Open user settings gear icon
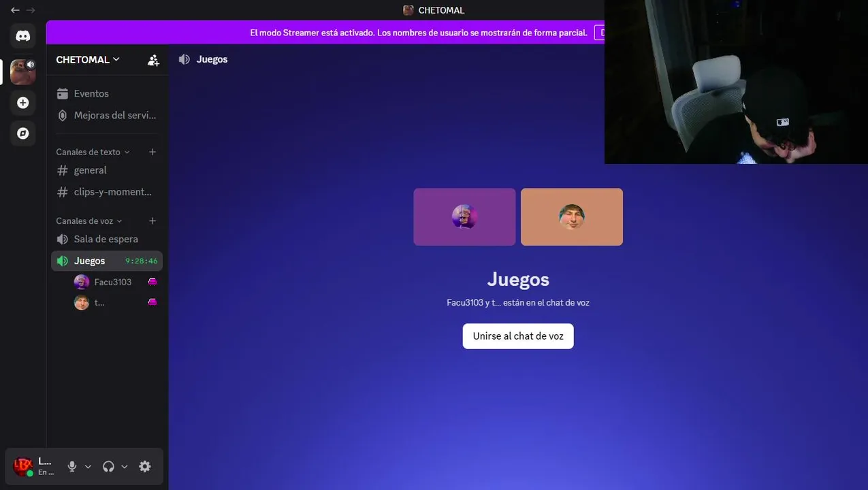This screenshot has width=868, height=490. (144, 466)
